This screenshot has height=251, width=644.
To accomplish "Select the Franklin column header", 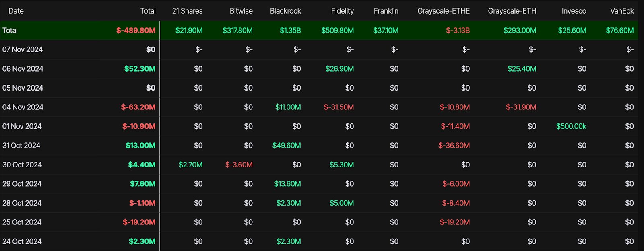I will pyautogui.click(x=386, y=11).
